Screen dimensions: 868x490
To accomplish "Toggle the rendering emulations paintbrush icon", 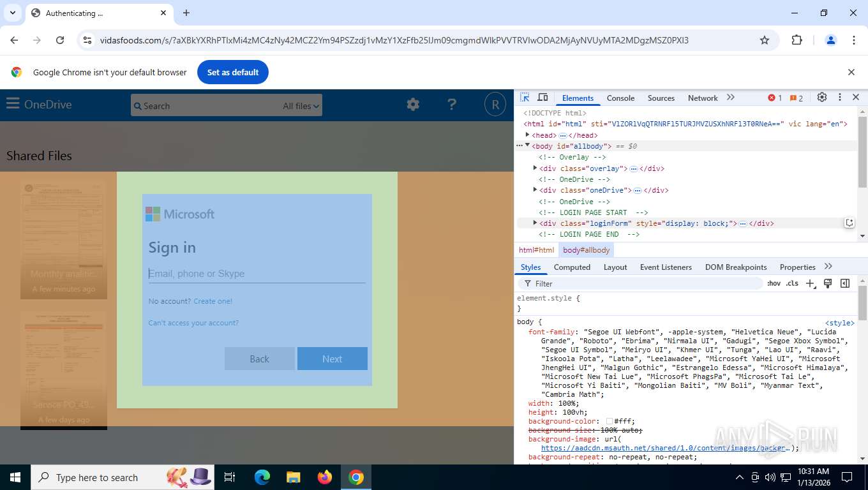I will [x=828, y=283].
